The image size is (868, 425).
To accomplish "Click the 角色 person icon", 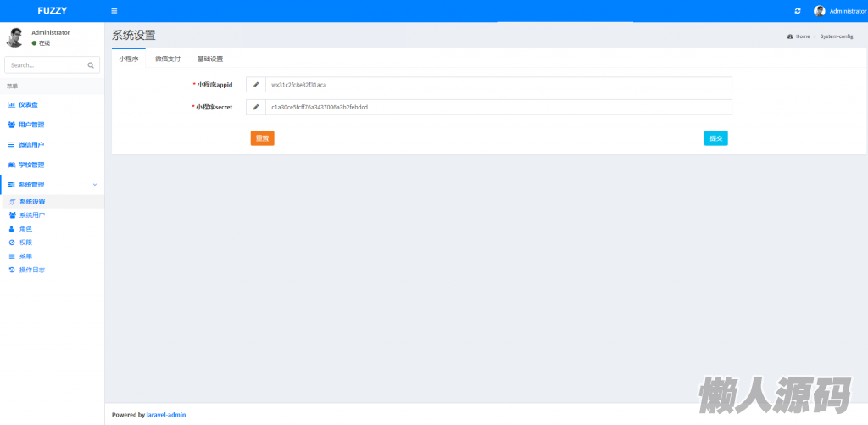I will (12, 229).
